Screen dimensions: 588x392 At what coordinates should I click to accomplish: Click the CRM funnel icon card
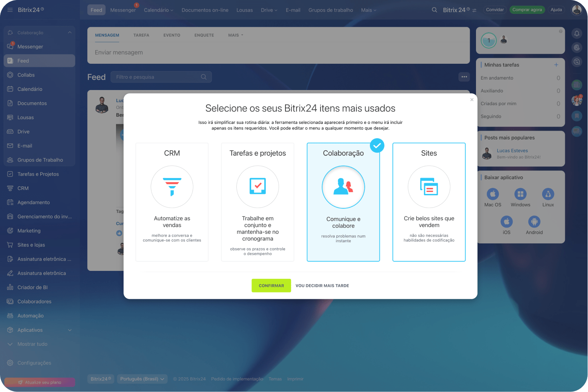click(172, 187)
